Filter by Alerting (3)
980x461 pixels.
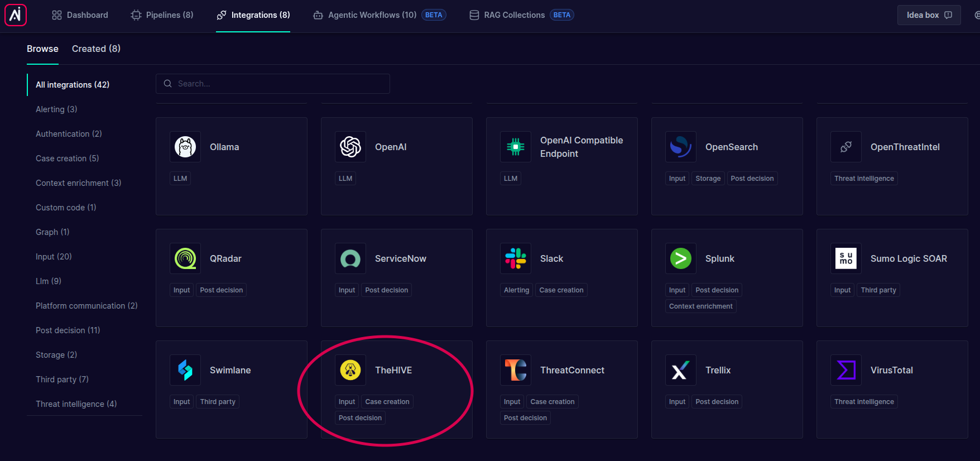(x=56, y=109)
